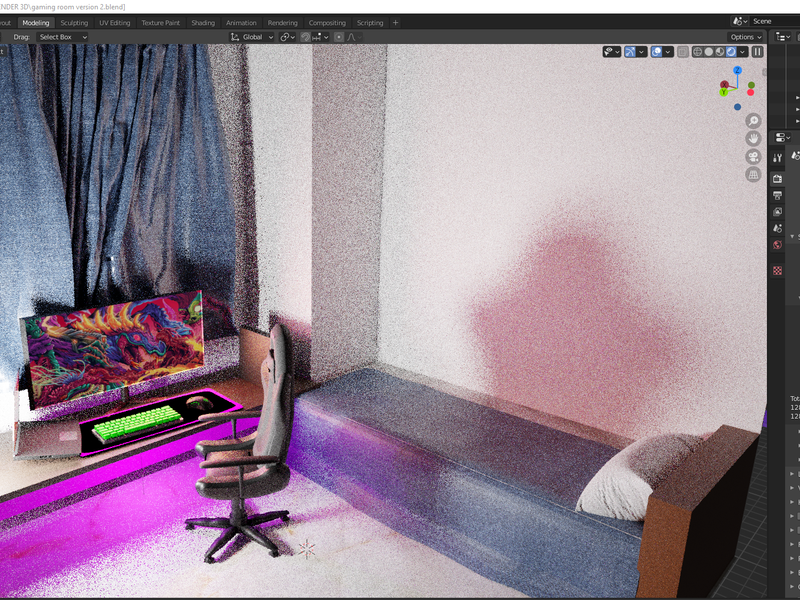Open the Render properties tab

point(777,179)
